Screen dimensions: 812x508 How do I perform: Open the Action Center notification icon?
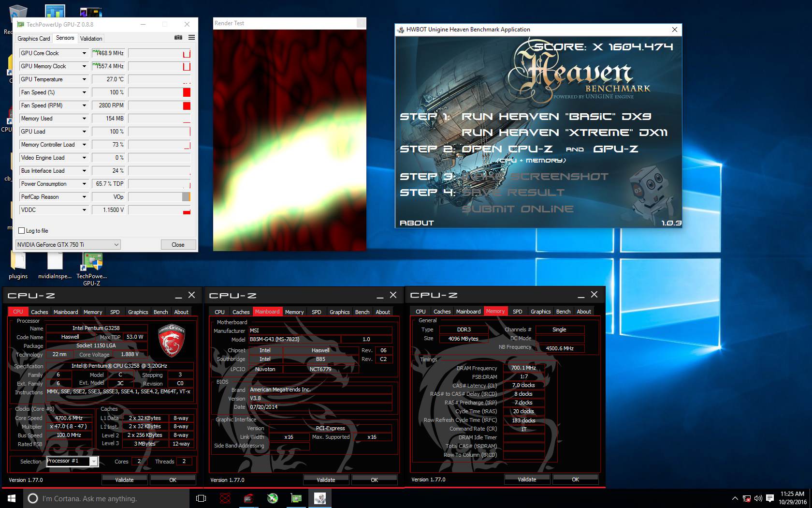click(x=770, y=498)
